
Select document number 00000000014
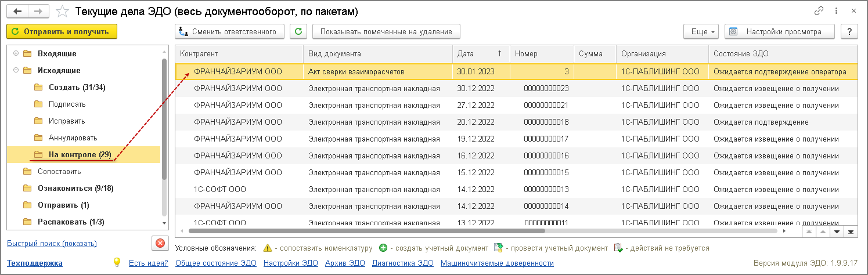pos(546,206)
